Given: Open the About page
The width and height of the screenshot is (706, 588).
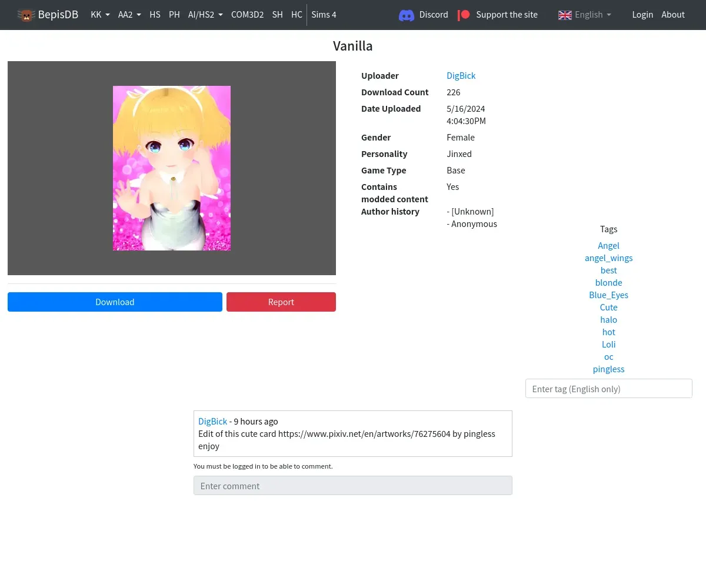Looking at the screenshot, I should click(673, 15).
